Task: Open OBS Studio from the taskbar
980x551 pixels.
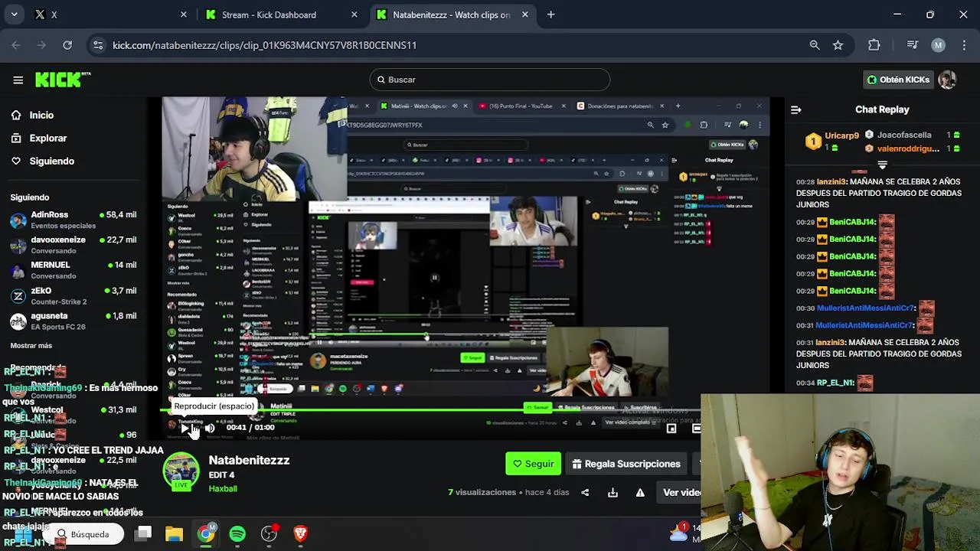Action: [269, 533]
